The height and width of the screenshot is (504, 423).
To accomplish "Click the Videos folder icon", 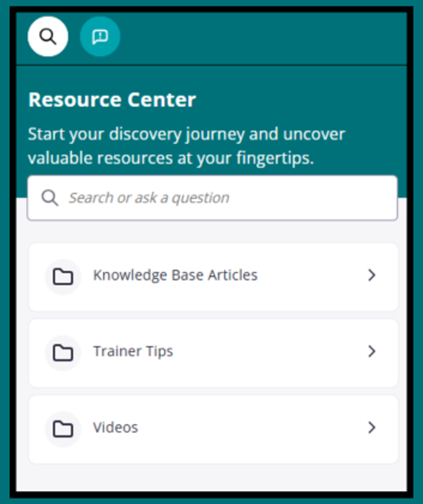I will pos(63,429).
